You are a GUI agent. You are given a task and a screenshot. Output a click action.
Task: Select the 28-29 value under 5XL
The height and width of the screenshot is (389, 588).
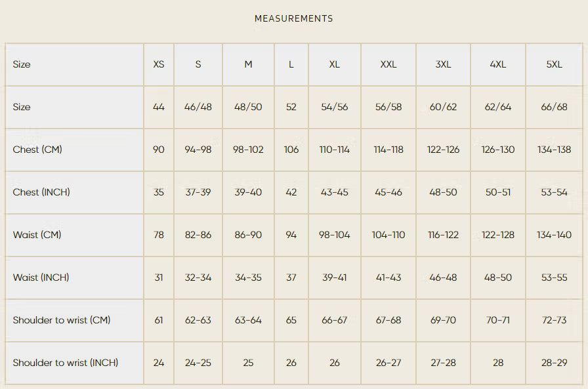tap(554, 363)
